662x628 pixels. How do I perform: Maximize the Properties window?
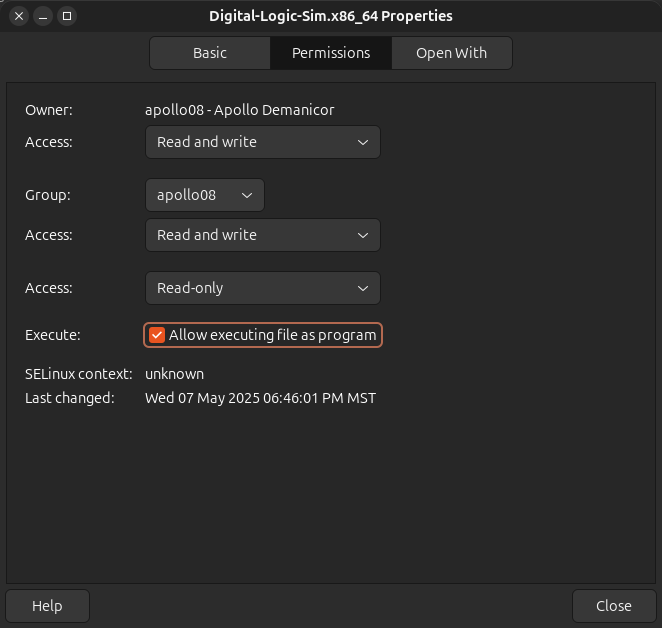point(67,16)
